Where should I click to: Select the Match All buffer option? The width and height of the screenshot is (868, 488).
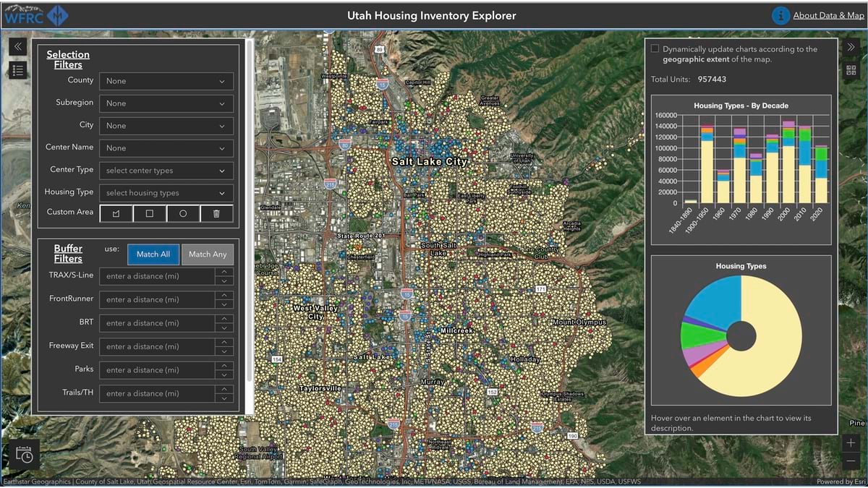coord(153,254)
